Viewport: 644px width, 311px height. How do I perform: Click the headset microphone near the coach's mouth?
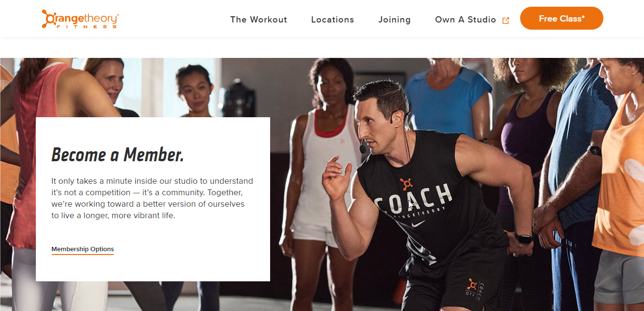coord(363,147)
